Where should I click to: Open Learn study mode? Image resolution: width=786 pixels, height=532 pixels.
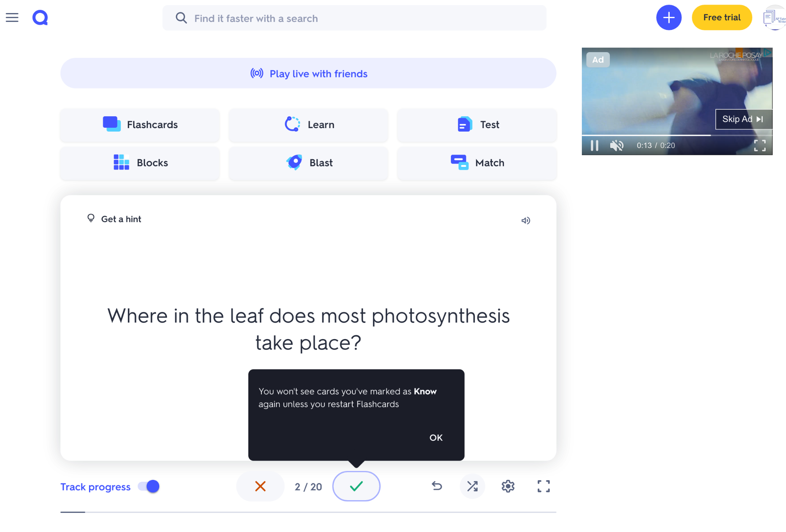point(308,125)
